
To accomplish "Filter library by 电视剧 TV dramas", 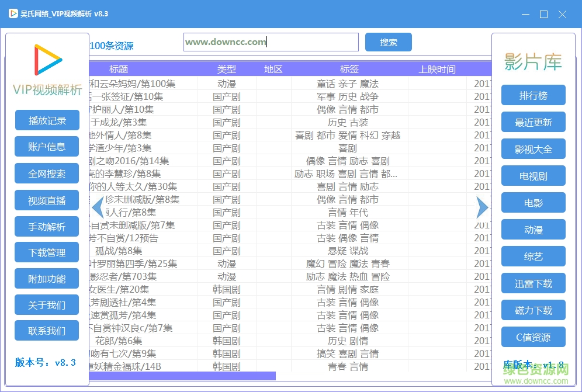I will point(533,176).
